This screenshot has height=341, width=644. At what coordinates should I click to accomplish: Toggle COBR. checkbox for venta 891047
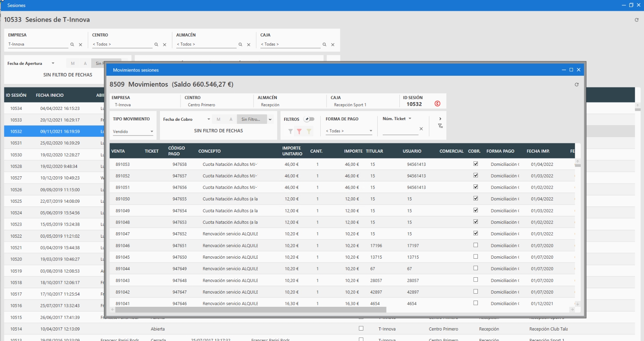click(476, 233)
